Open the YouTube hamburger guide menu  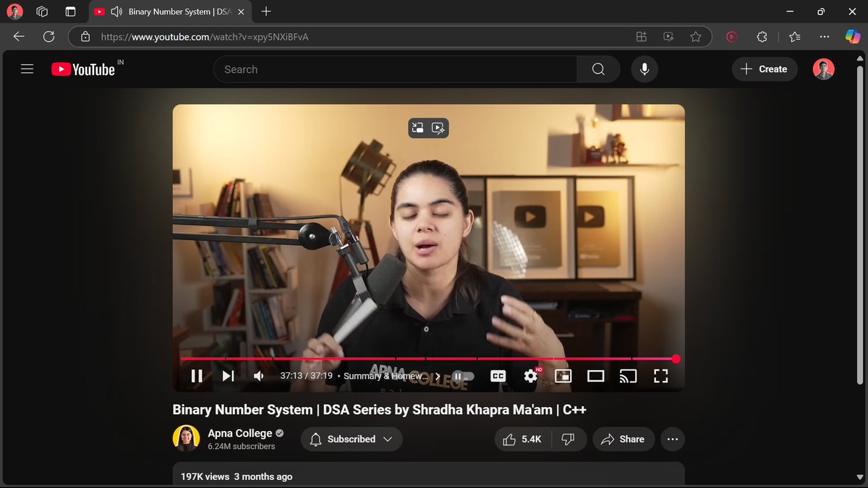point(27,69)
